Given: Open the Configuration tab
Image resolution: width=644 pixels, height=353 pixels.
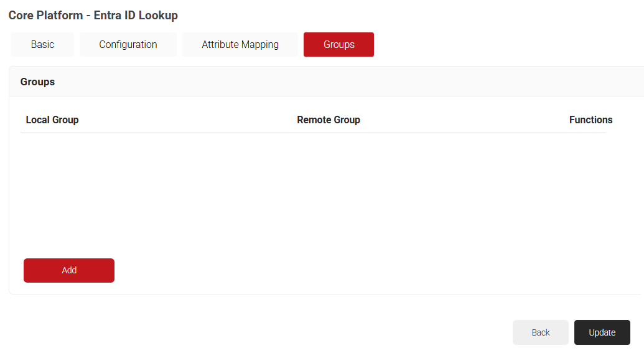Looking at the screenshot, I should [x=128, y=45].
